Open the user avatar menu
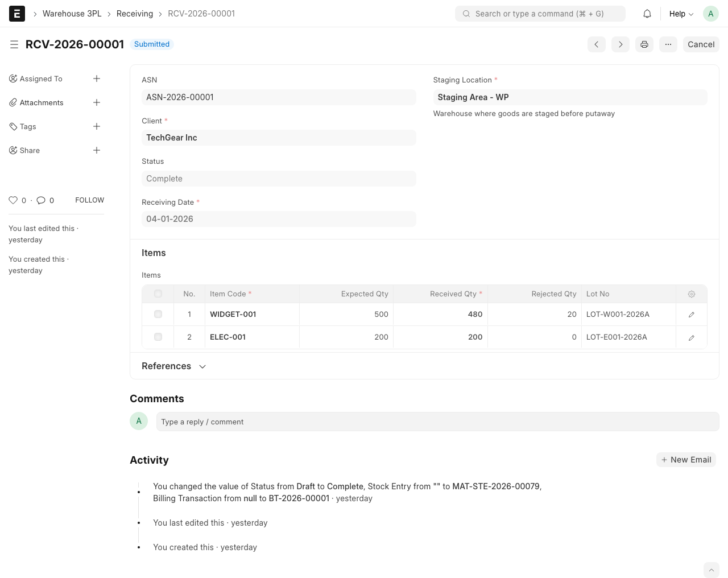The image size is (728, 578). [x=711, y=14]
